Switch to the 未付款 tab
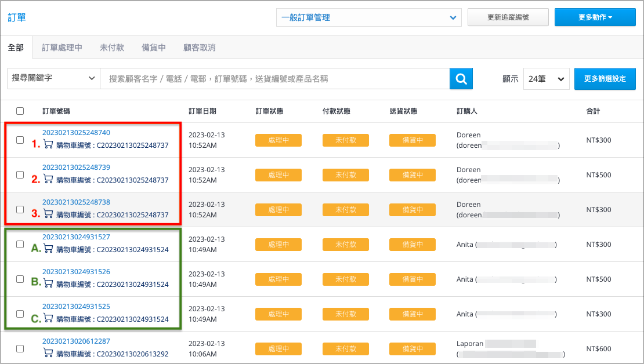 tap(112, 48)
